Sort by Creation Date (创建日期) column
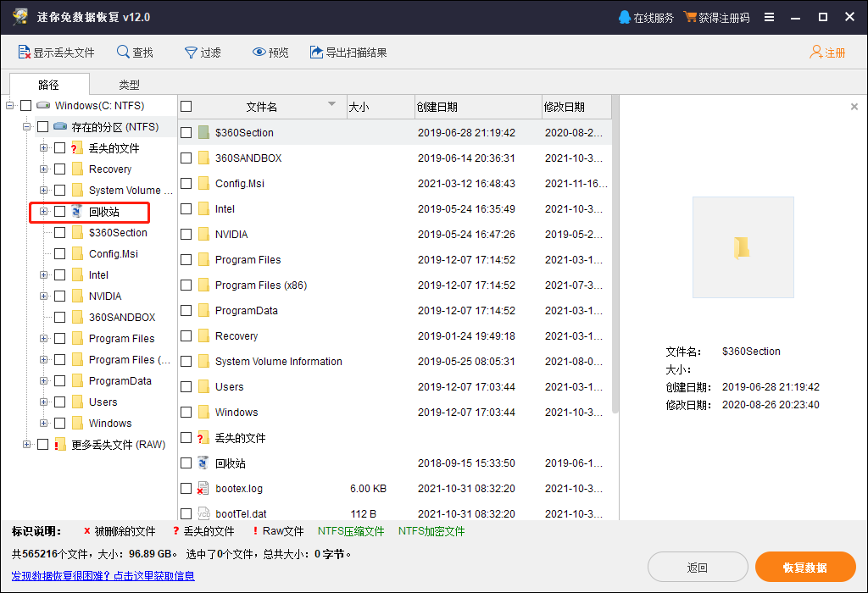 point(478,107)
